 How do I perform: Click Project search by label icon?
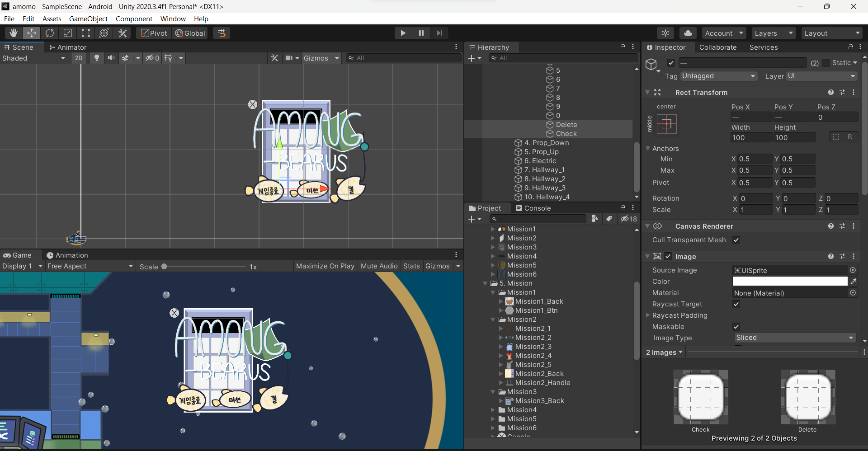pyautogui.click(x=609, y=219)
